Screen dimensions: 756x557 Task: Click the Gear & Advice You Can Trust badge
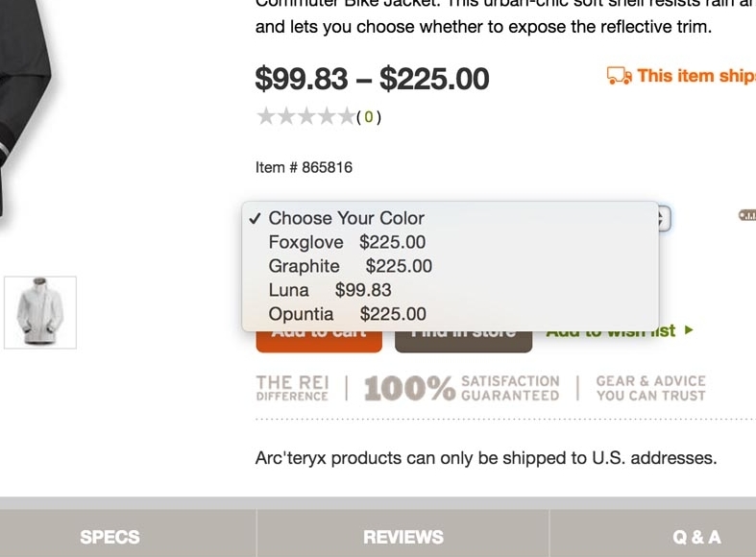tap(650, 388)
